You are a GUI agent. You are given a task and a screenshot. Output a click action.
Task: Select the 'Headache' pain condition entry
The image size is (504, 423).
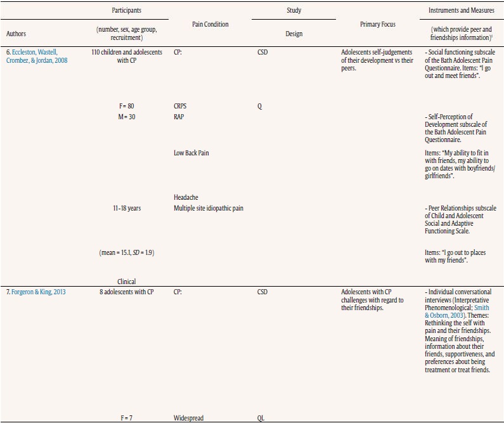point(186,198)
